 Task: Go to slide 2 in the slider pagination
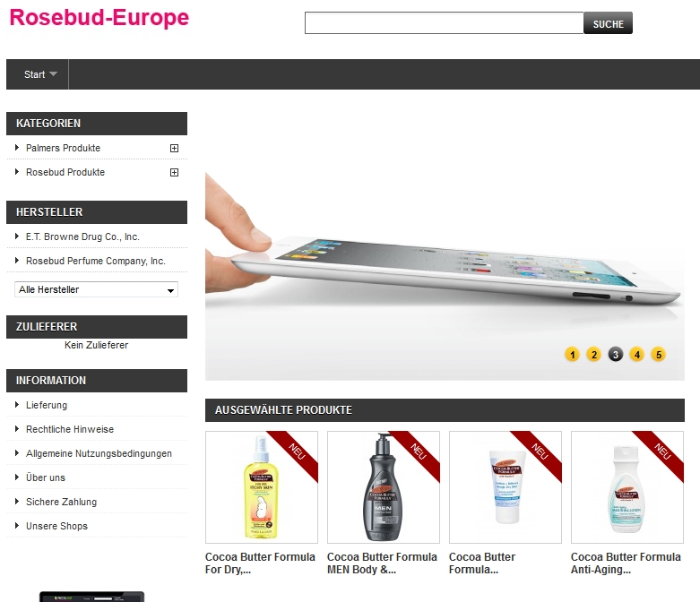tap(593, 355)
